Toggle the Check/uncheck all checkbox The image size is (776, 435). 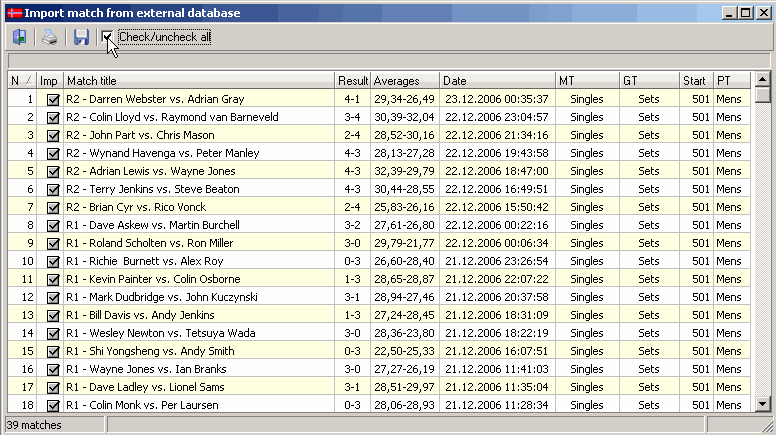coord(108,37)
